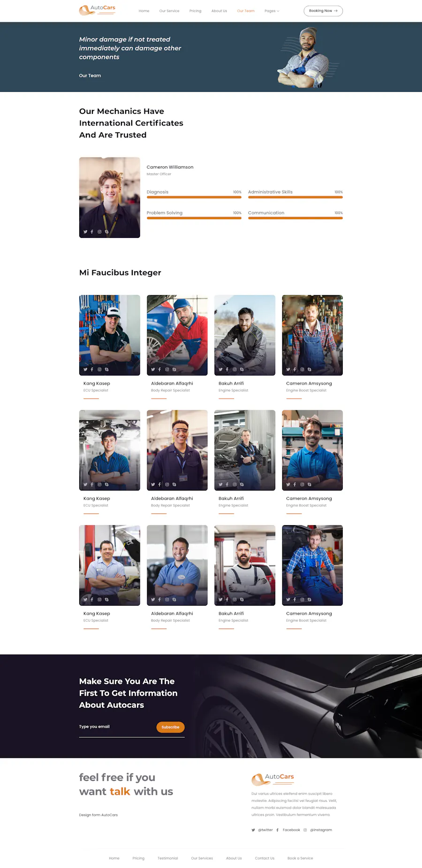Click the Booking Now button
Image resolution: width=422 pixels, height=868 pixels.
pos(323,11)
